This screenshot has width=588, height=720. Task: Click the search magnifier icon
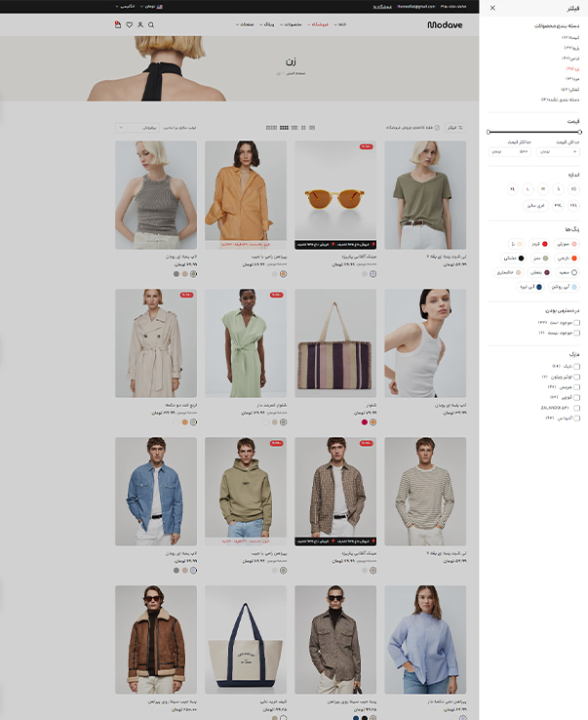[x=151, y=24]
